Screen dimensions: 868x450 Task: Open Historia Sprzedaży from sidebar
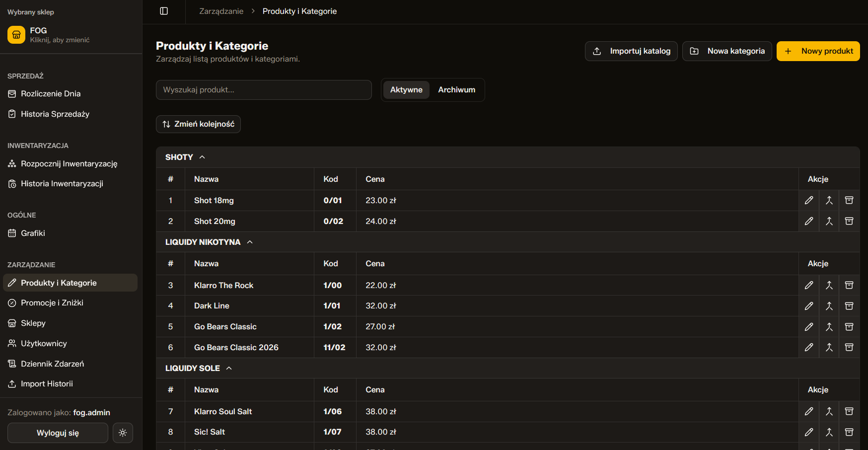tap(55, 114)
